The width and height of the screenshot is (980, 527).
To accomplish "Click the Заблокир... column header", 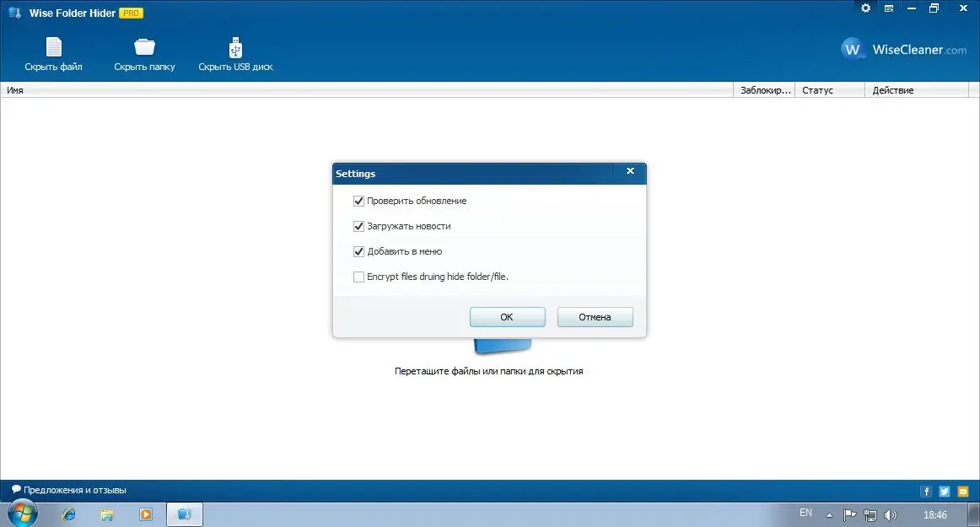I will tap(764, 90).
